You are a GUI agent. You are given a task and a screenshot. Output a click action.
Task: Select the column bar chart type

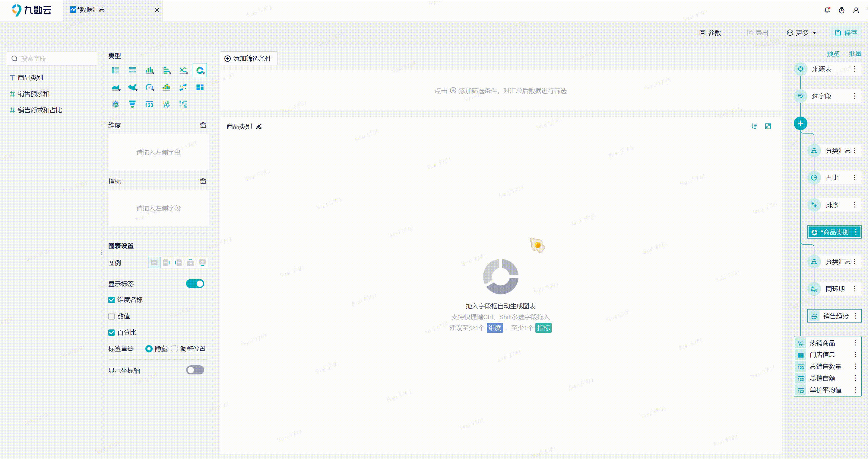149,70
